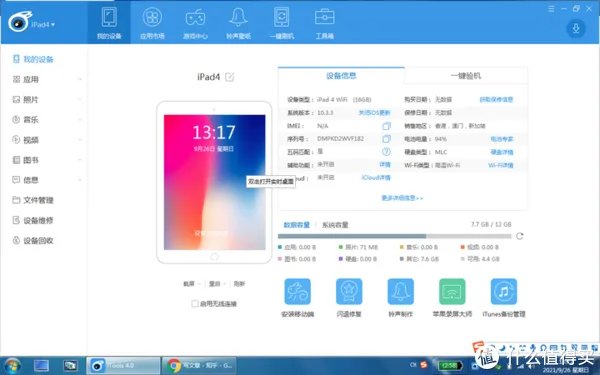Open the 我的设备 top navigation icon
This screenshot has height=375, width=600.
[109, 23]
